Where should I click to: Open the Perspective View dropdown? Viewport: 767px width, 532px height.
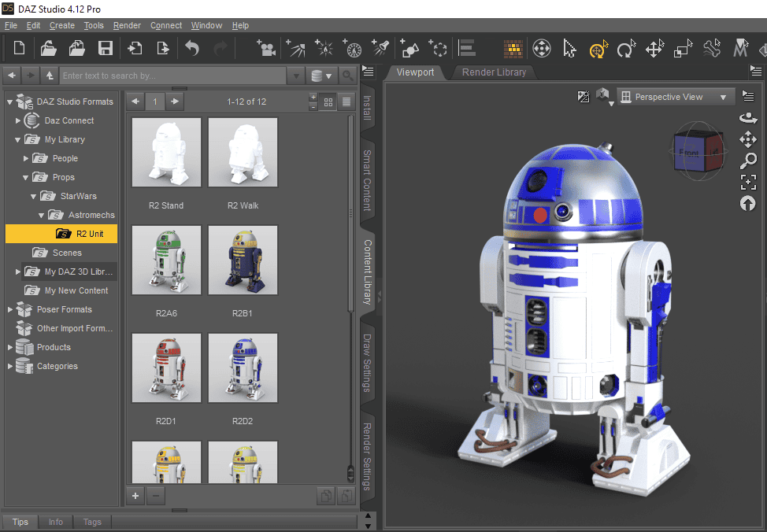point(675,96)
